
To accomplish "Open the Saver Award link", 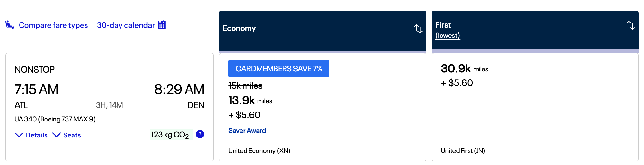I will 247,131.
